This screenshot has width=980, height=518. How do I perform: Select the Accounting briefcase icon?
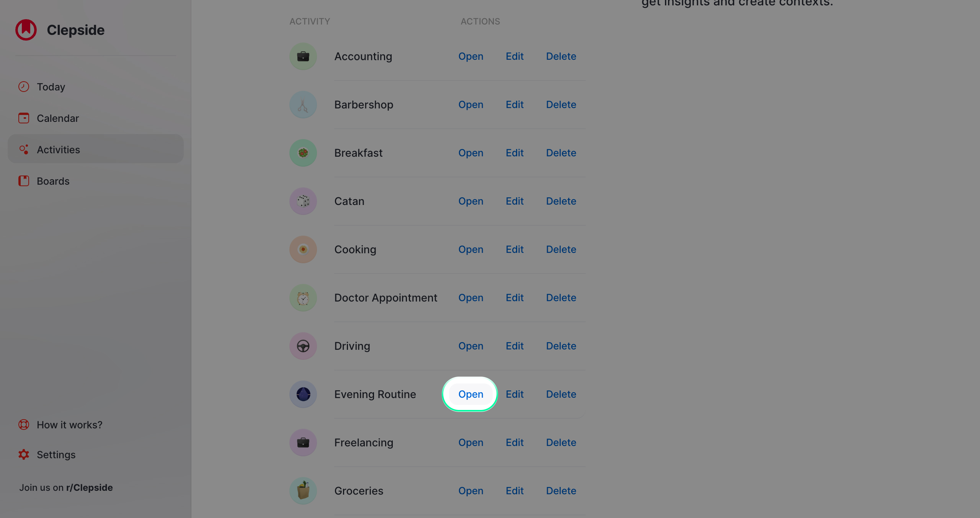click(x=303, y=56)
